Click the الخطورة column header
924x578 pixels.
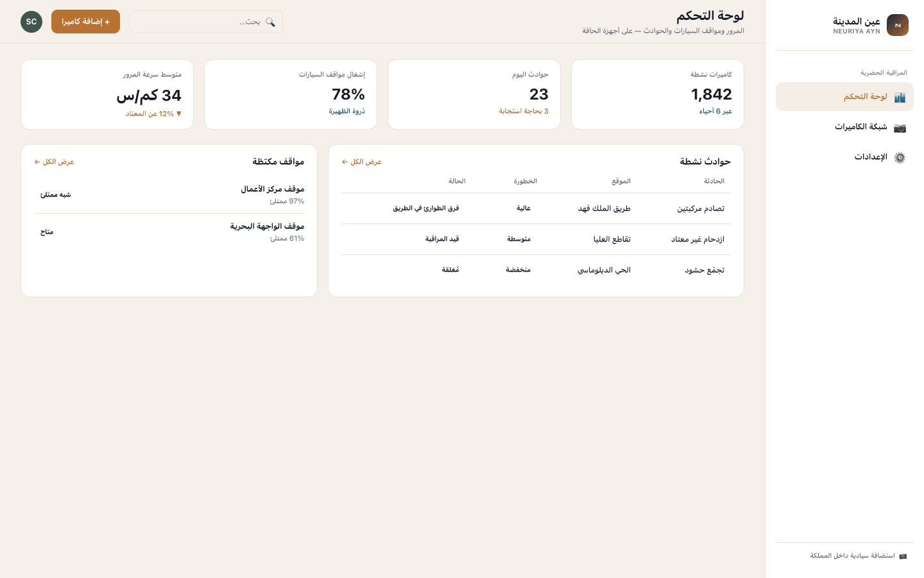(525, 181)
